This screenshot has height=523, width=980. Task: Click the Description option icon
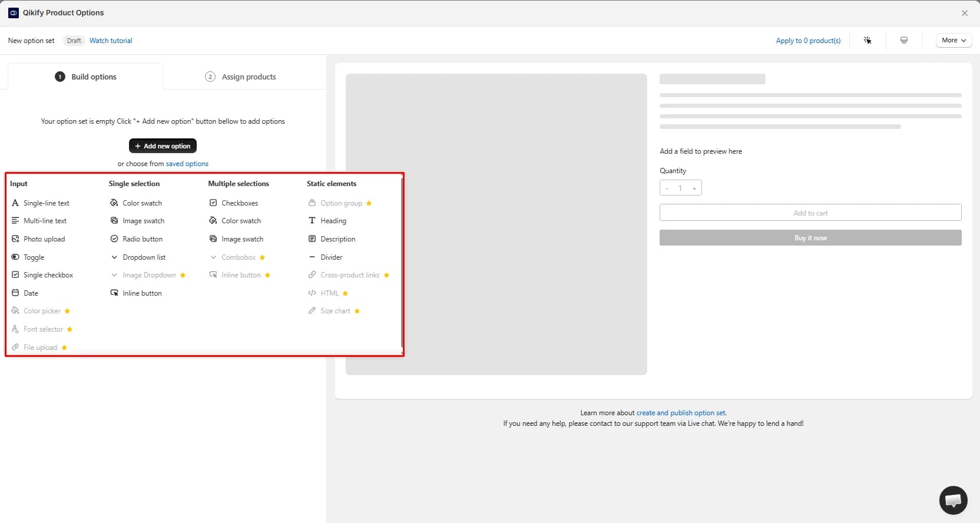312,239
